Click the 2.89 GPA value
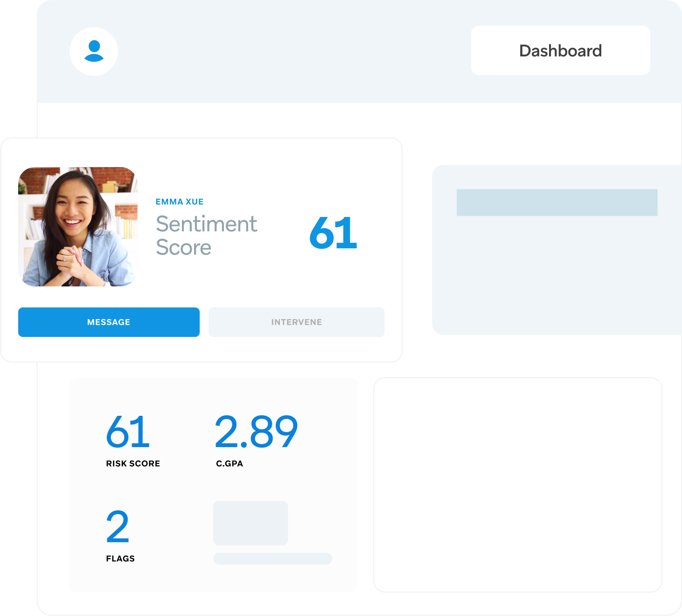The width and height of the screenshot is (682, 616). pyautogui.click(x=256, y=432)
